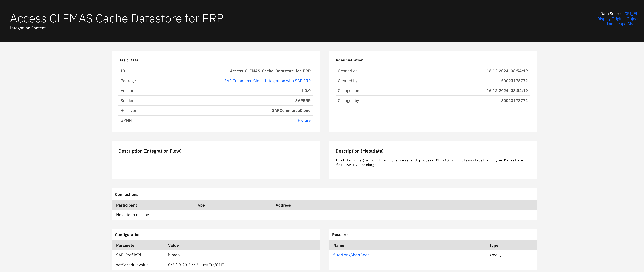Click the Configuration section heading
Viewport: 644px width, 272px height.
127,235
